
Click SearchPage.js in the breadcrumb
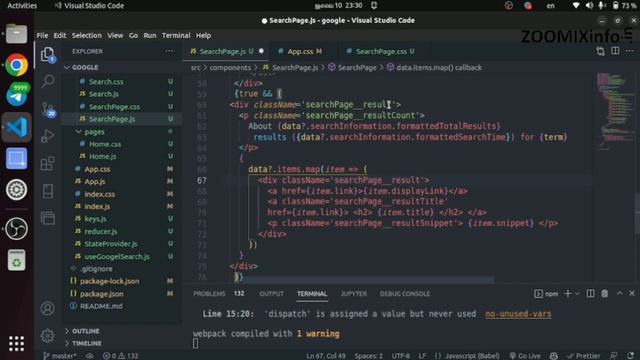click(295, 68)
